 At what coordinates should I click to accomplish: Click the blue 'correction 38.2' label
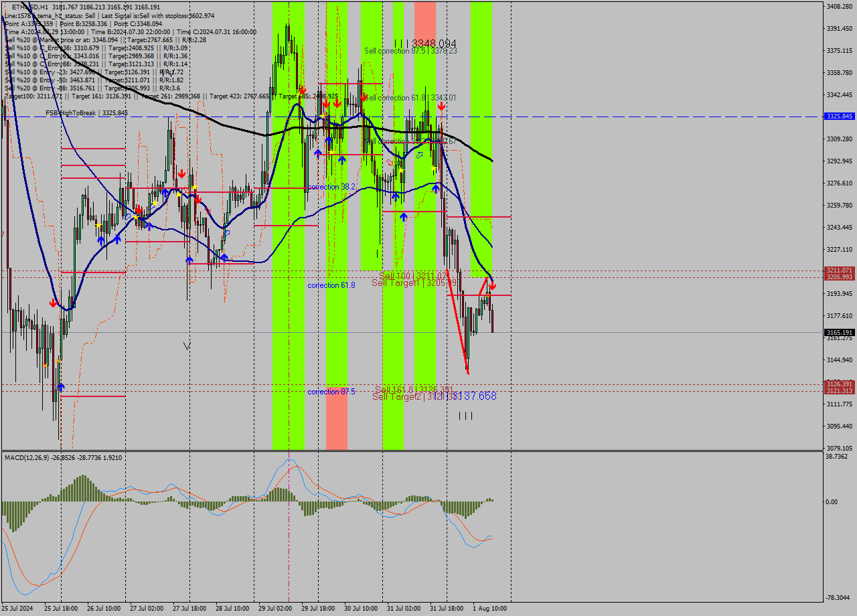point(331,187)
